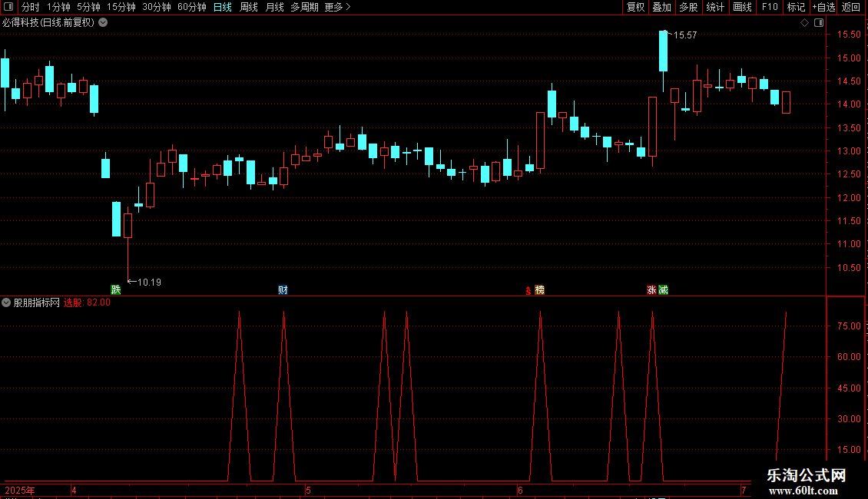
Task: Expand the 必得科技 title dropdown arrow
Action: 103,23
